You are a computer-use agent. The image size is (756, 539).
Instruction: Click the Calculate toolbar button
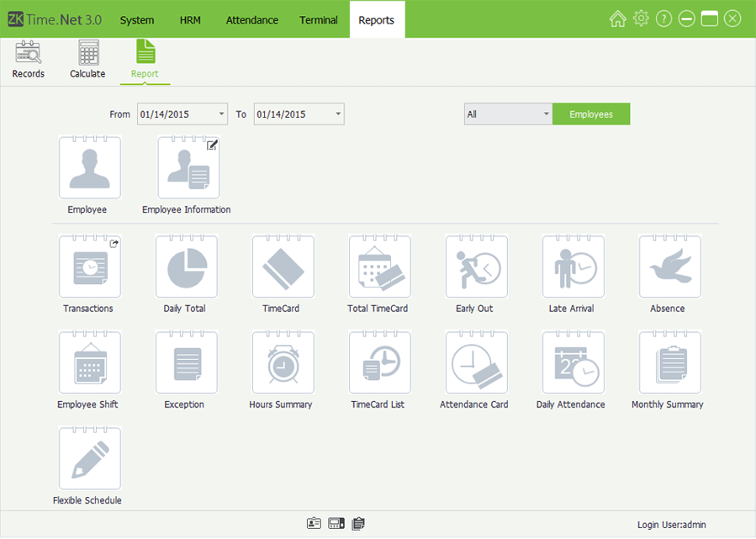[x=87, y=60]
